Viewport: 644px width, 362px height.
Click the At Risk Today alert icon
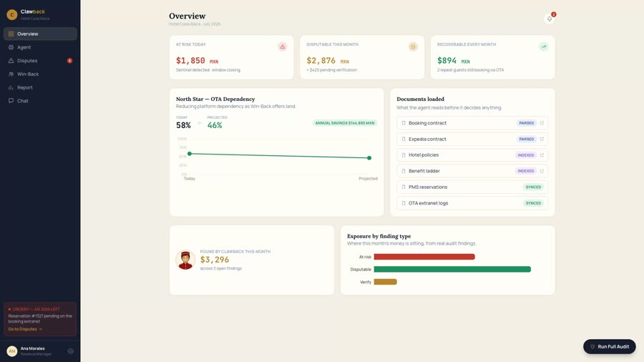pos(283,47)
